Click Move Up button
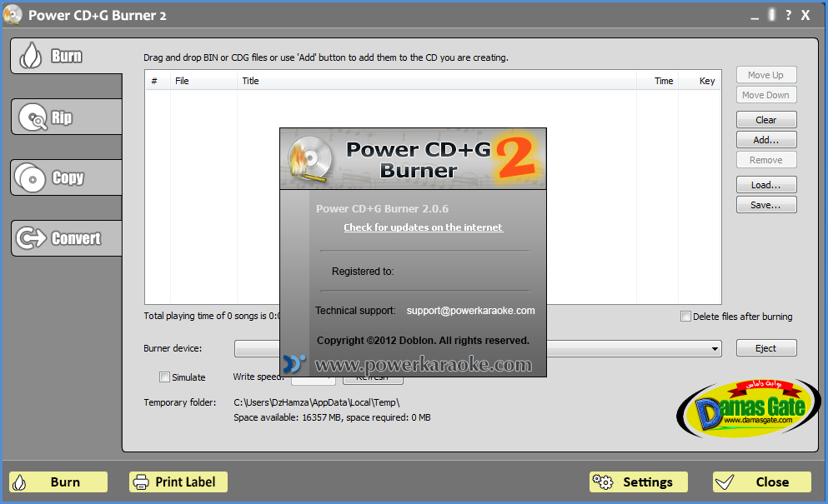 click(766, 75)
